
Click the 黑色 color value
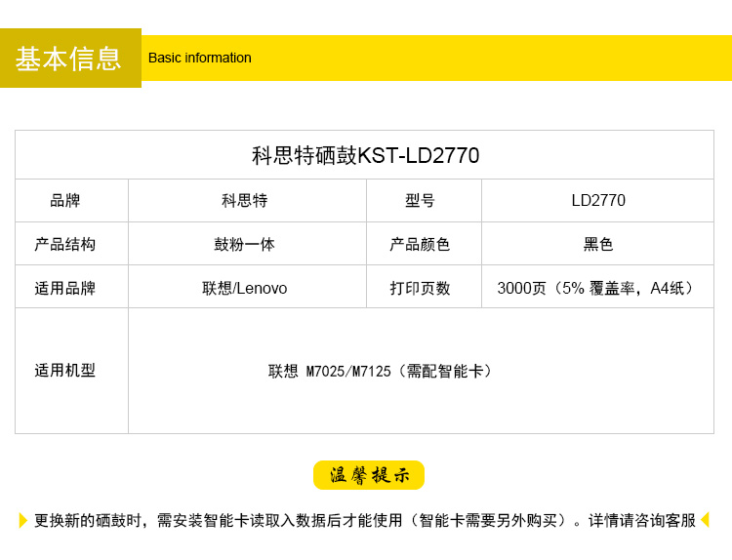(x=598, y=244)
